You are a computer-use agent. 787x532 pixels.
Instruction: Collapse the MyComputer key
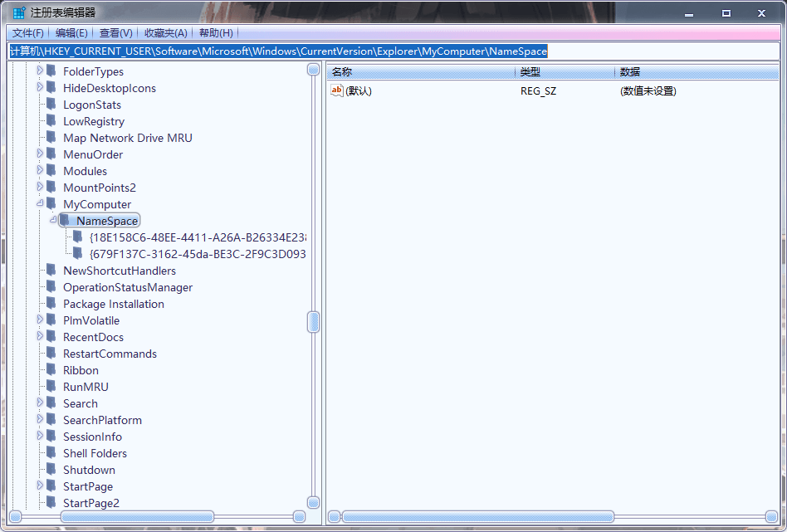coord(40,203)
